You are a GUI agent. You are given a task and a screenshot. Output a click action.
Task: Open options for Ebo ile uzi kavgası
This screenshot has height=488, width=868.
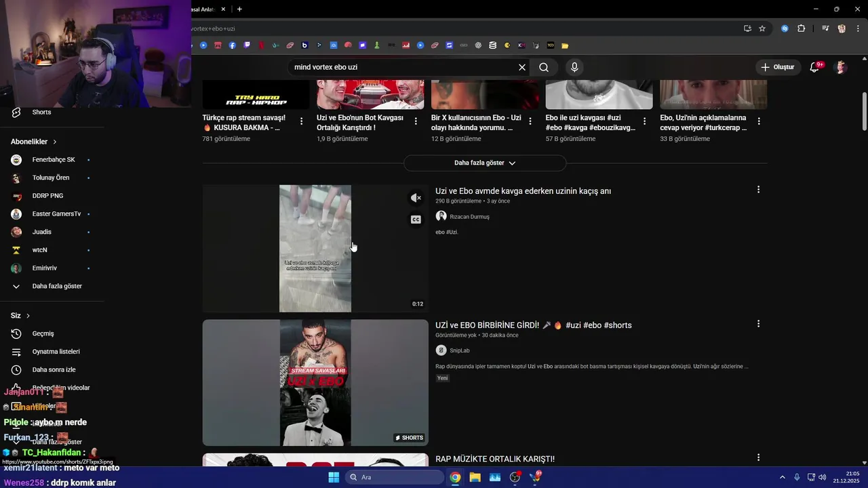click(x=645, y=121)
